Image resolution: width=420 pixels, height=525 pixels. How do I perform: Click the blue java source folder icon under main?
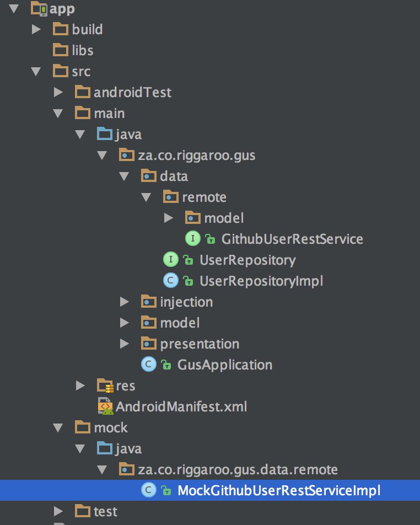coord(105,134)
